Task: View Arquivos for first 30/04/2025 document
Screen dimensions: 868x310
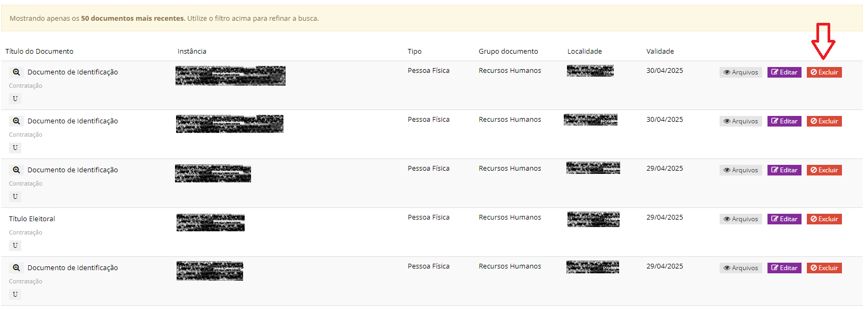Action: pyautogui.click(x=740, y=72)
